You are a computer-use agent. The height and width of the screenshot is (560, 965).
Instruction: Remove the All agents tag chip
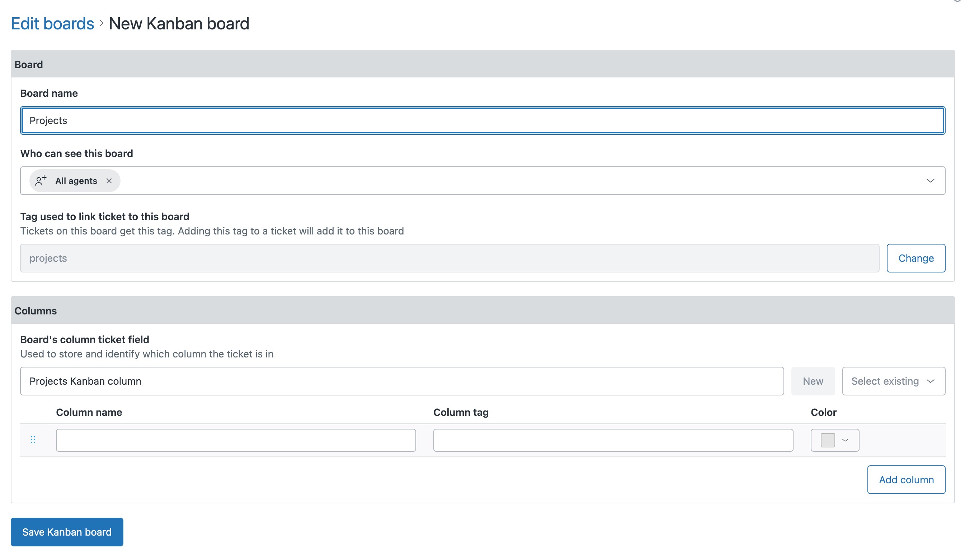point(109,181)
